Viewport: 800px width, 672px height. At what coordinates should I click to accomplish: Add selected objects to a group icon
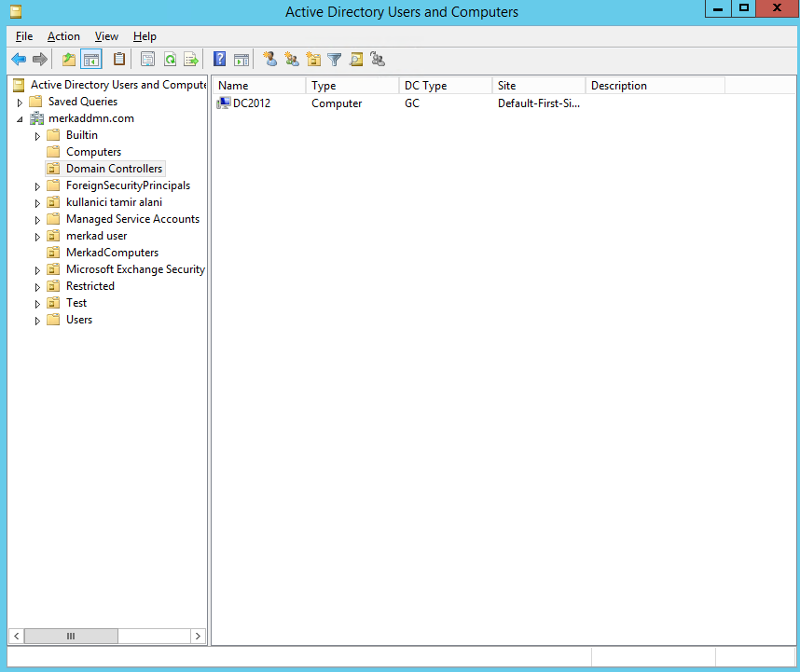378,59
